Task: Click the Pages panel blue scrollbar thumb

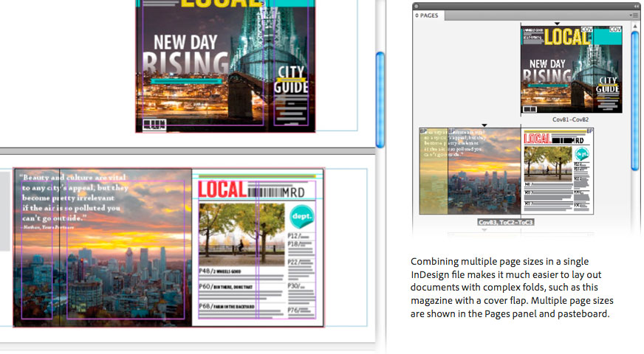Action: (x=635, y=100)
